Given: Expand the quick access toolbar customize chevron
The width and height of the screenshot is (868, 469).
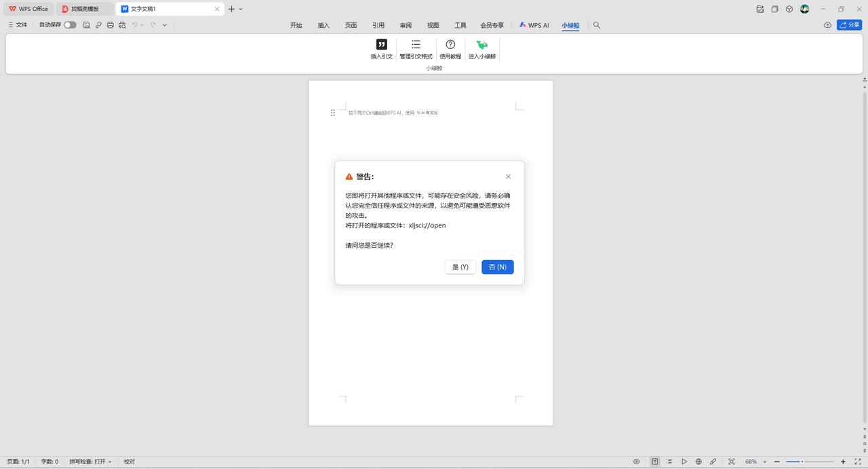Looking at the screenshot, I should click(165, 25).
